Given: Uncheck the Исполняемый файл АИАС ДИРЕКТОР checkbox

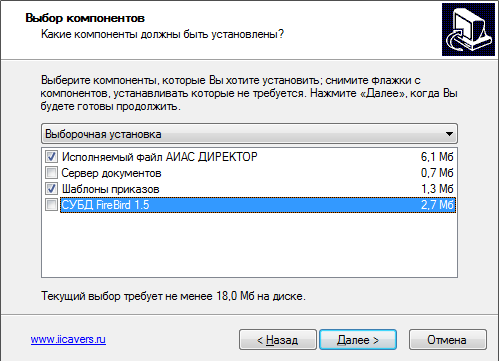Looking at the screenshot, I should point(51,156).
